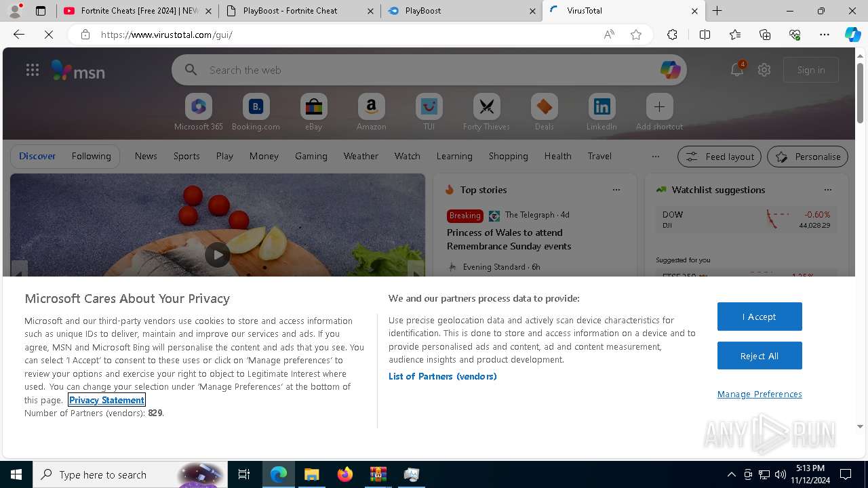The image size is (868, 488).
Task: Open the News category
Action: [146, 156]
